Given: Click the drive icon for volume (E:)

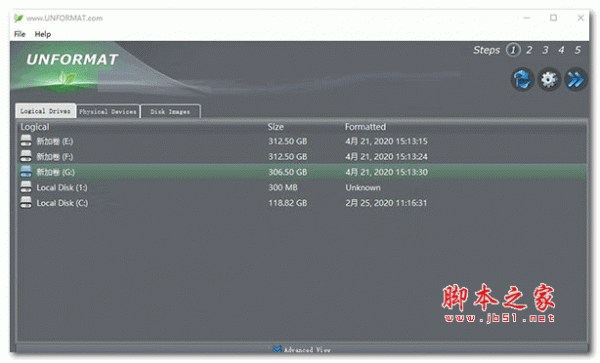Looking at the screenshot, I should pos(26,140).
